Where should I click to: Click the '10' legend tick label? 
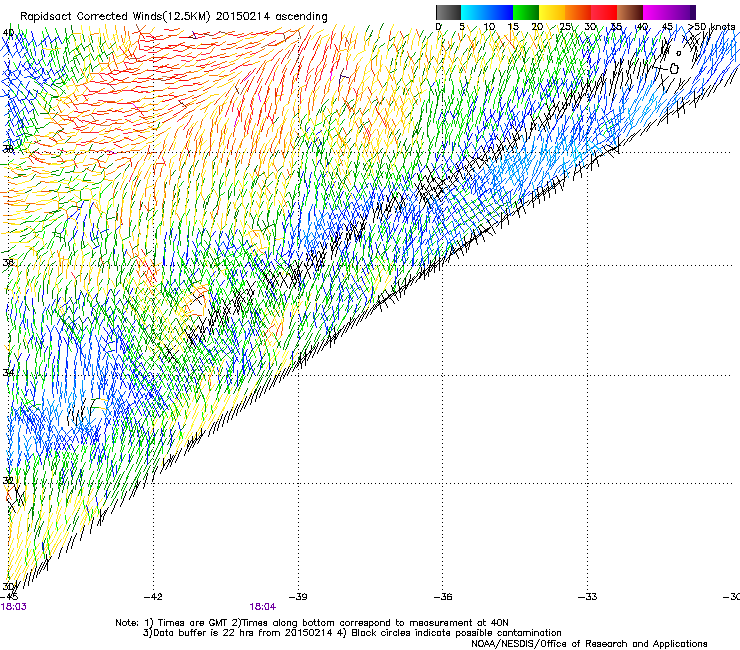click(x=489, y=27)
